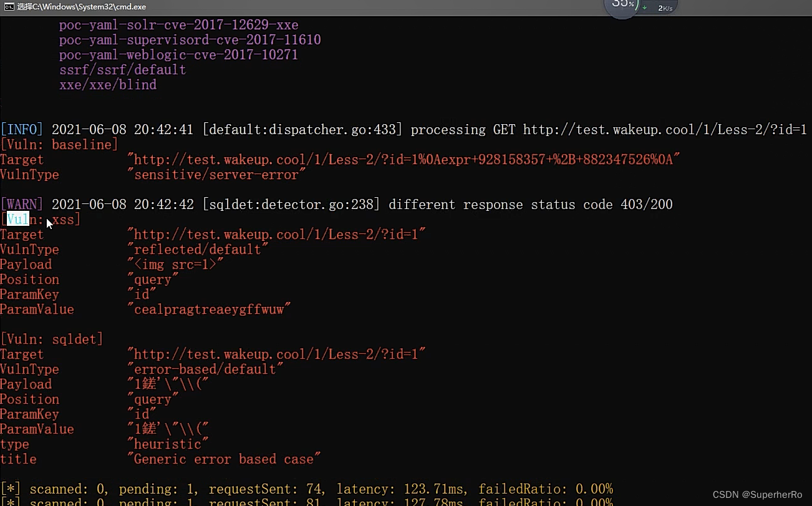Click the highlighted Vul selection in xss header
This screenshot has width=812, height=506.
coord(18,220)
